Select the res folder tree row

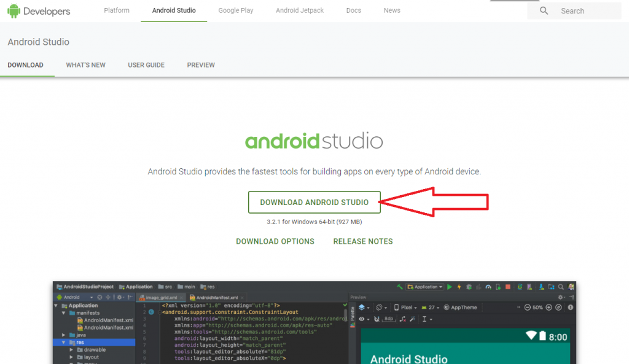click(94, 343)
